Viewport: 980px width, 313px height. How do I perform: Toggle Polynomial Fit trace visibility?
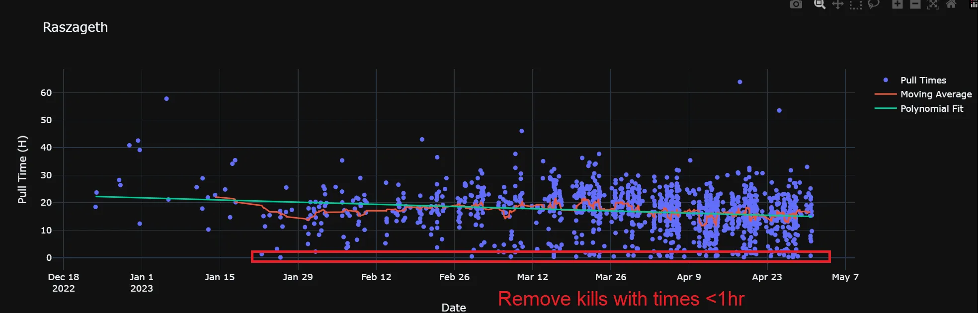click(x=931, y=109)
